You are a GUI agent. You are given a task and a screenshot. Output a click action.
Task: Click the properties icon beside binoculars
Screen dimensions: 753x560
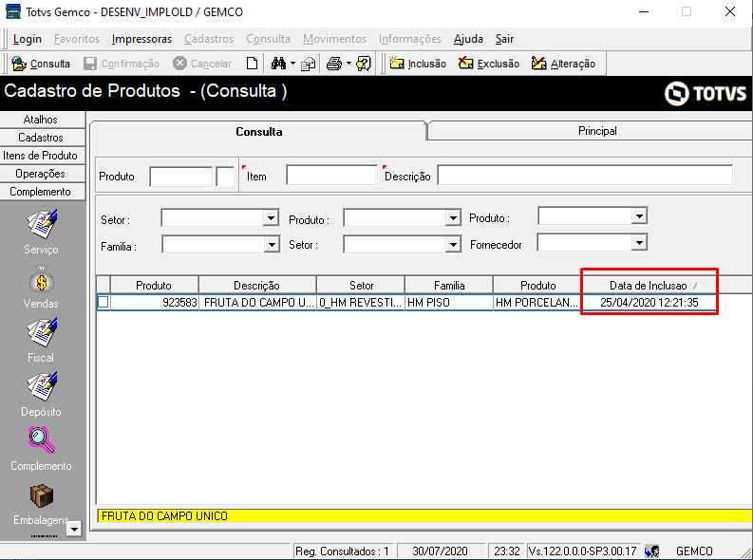(308, 64)
